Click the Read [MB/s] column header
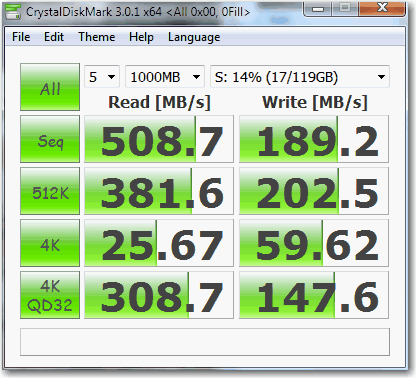The width and height of the screenshot is (416, 378). [x=159, y=102]
